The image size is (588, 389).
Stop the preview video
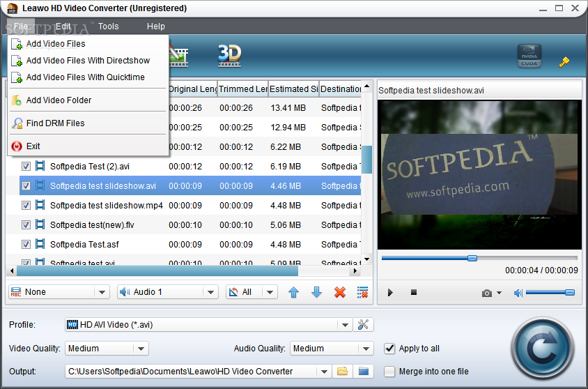point(414,292)
